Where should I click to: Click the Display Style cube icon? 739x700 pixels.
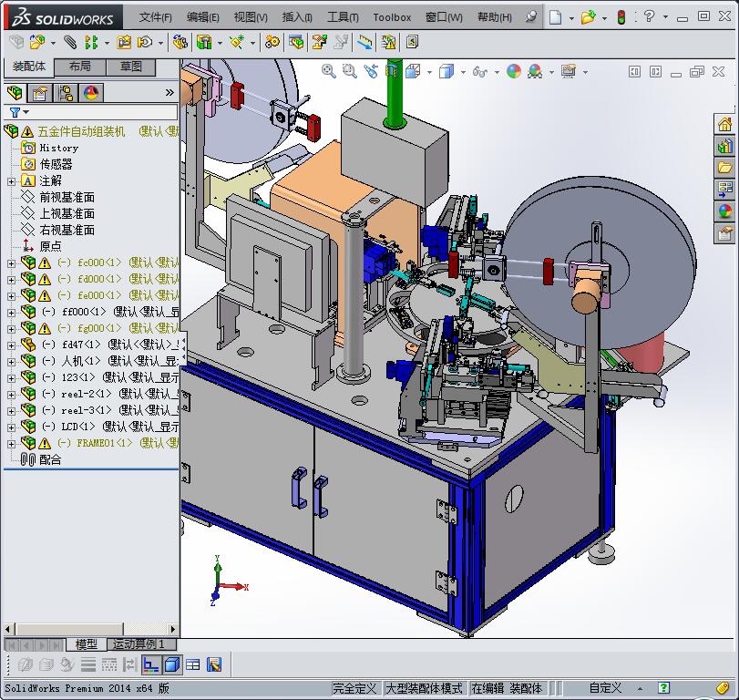(x=446, y=72)
